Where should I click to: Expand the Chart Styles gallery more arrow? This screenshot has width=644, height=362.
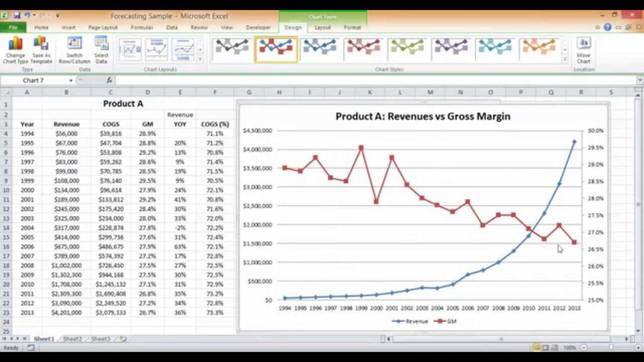(x=565, y=60)
